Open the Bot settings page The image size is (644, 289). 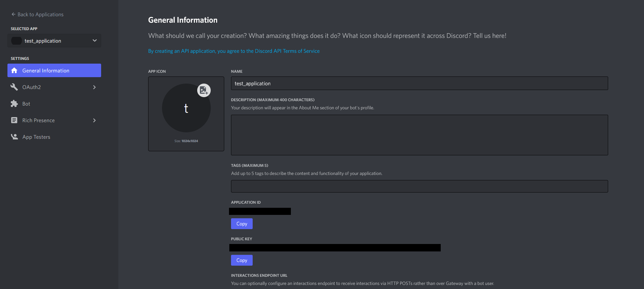point(54,104)
